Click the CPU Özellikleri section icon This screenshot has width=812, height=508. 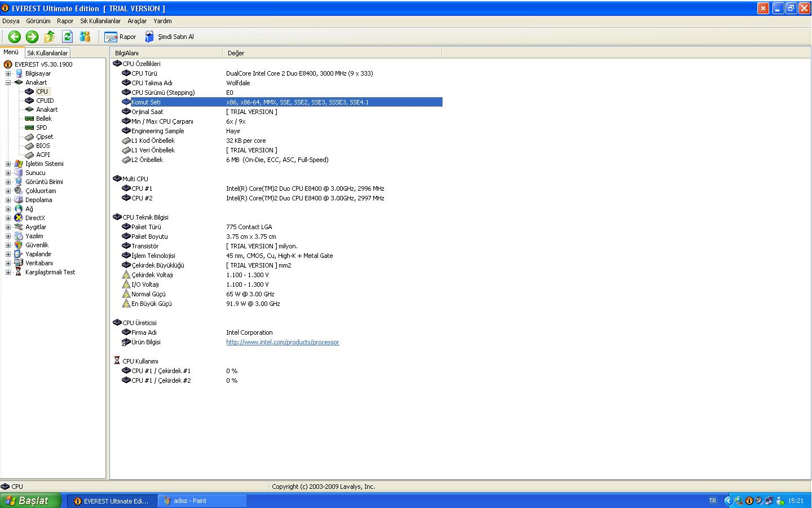pyautogui.click(x=117, y=64)
